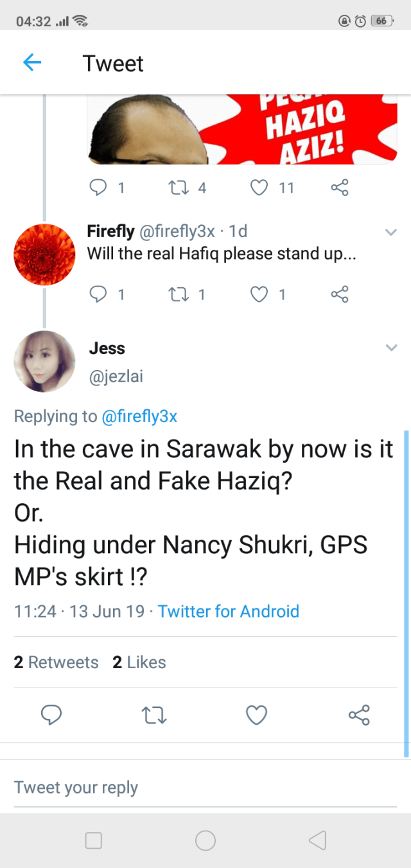Open the @firefly3x mention link
The width and height of the screenshot is (411, 868).
[x=139, y=416]
